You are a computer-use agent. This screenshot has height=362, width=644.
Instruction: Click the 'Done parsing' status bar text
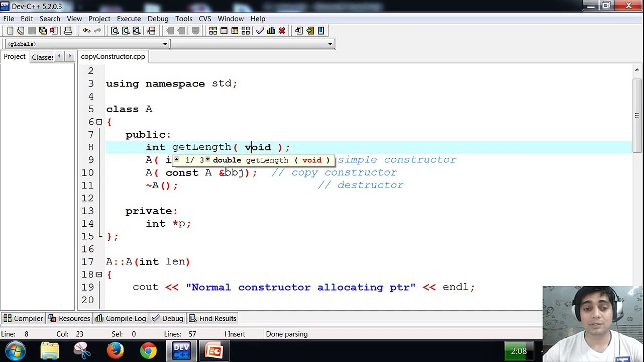click(x=287, y=334)
